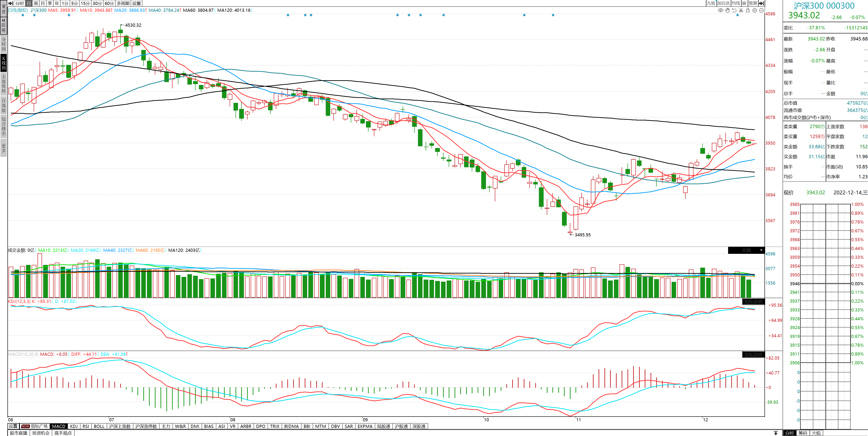868x436 pixels.
Task: Click the arrow icon right of 预测
Action: (761, 3)
